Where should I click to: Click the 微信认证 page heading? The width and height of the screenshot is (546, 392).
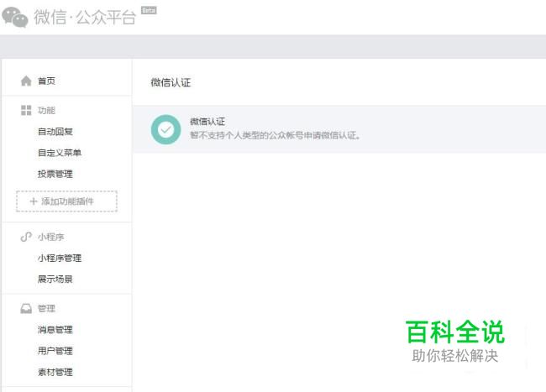click(x=171, y=82)
